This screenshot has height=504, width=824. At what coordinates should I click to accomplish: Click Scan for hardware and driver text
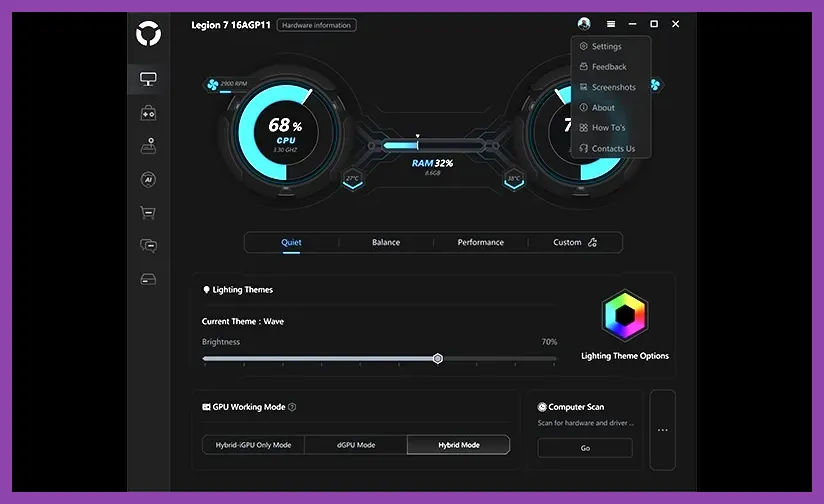[x=585, y=423]
